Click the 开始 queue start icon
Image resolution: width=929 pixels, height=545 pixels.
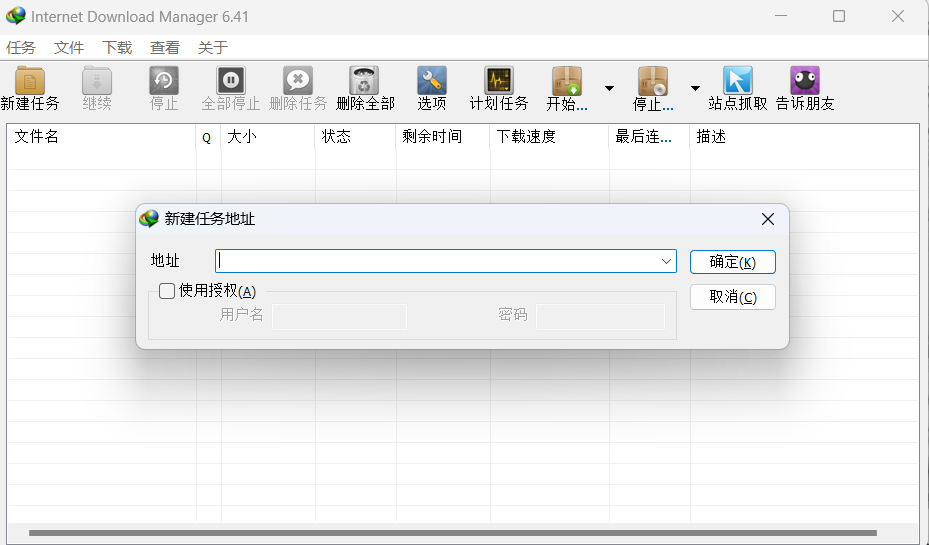point(567,81)
